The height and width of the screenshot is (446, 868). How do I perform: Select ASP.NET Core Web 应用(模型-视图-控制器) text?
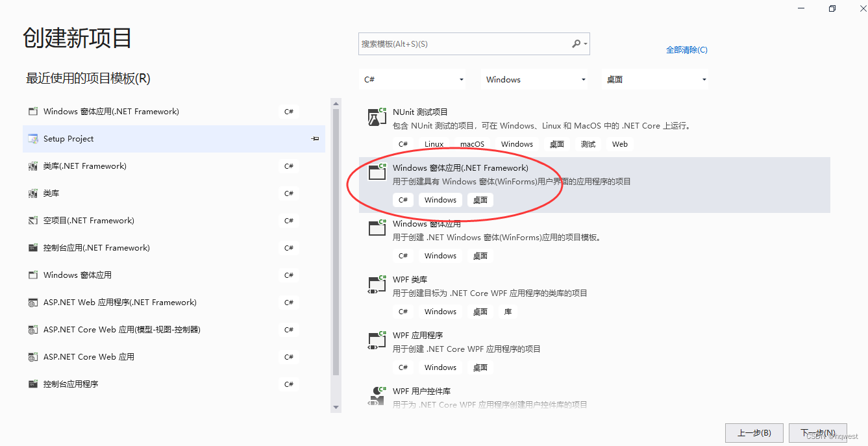[122, 330]
